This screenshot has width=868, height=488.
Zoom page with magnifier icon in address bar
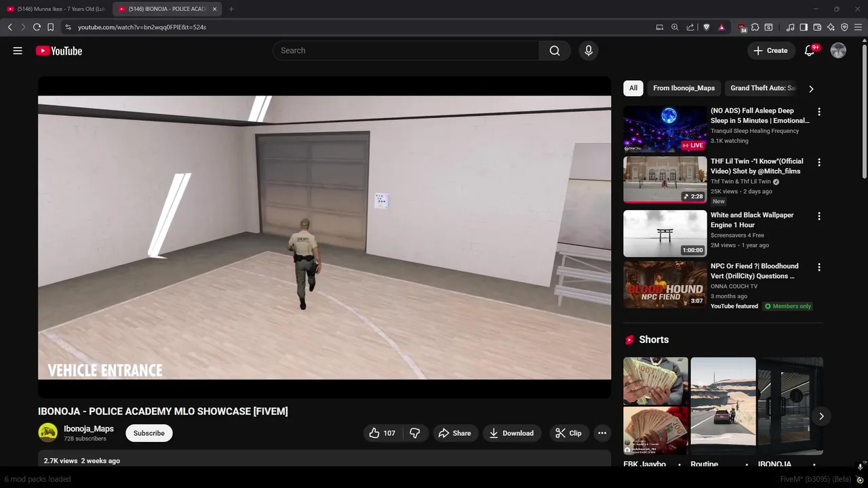pyautogui.click(x=675, y=27)
